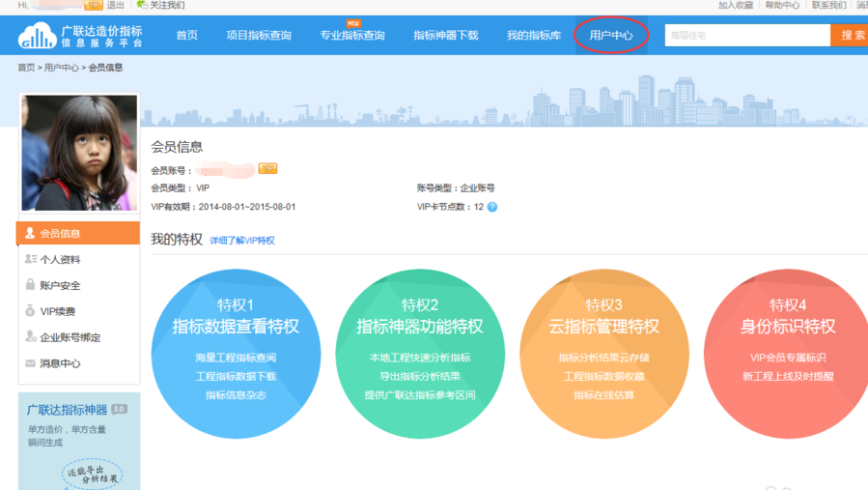Focus the search box with 高层住宅 placeholder
The height and width of the screenshot is (490, 868).
pos(747,36)
